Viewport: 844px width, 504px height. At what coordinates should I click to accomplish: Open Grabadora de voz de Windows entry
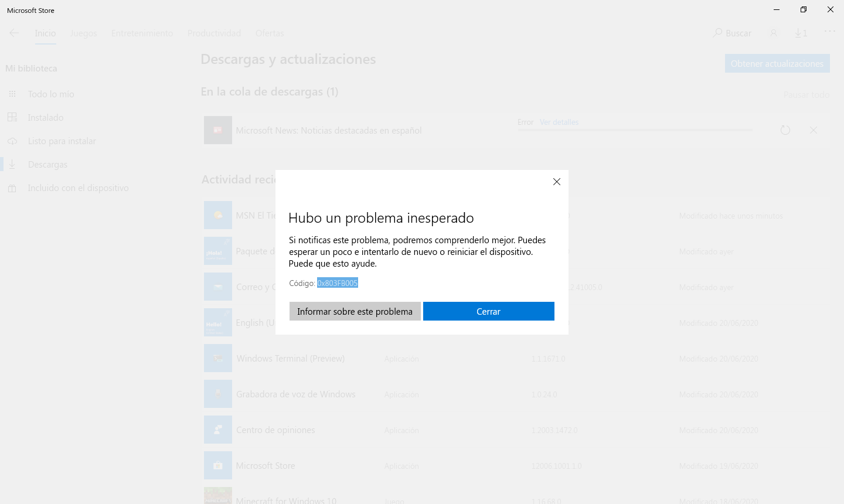click(x=295, y=394)
